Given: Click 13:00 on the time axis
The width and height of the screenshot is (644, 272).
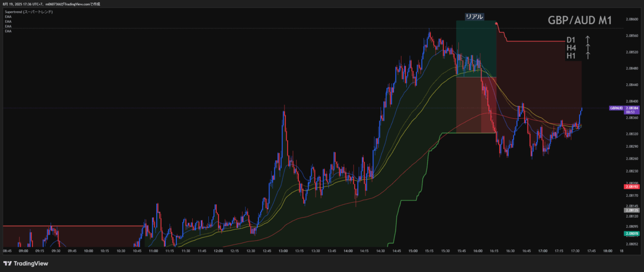Looking at the screenshot, I should click(283, 250).
